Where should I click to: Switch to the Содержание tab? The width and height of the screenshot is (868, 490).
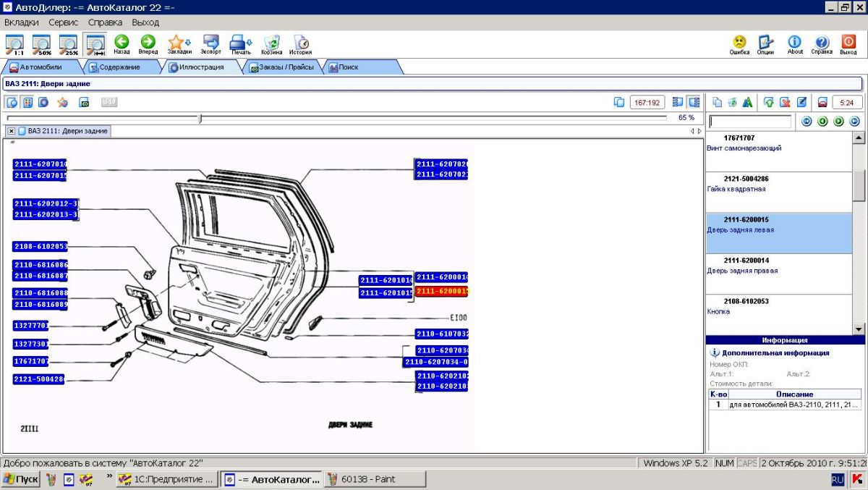click(x=120, y=67)
